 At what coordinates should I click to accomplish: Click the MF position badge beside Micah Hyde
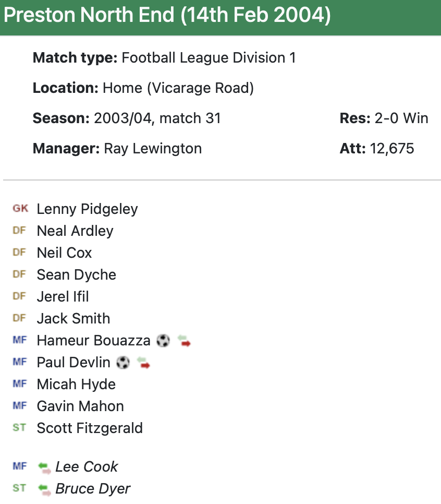(19, 384)
